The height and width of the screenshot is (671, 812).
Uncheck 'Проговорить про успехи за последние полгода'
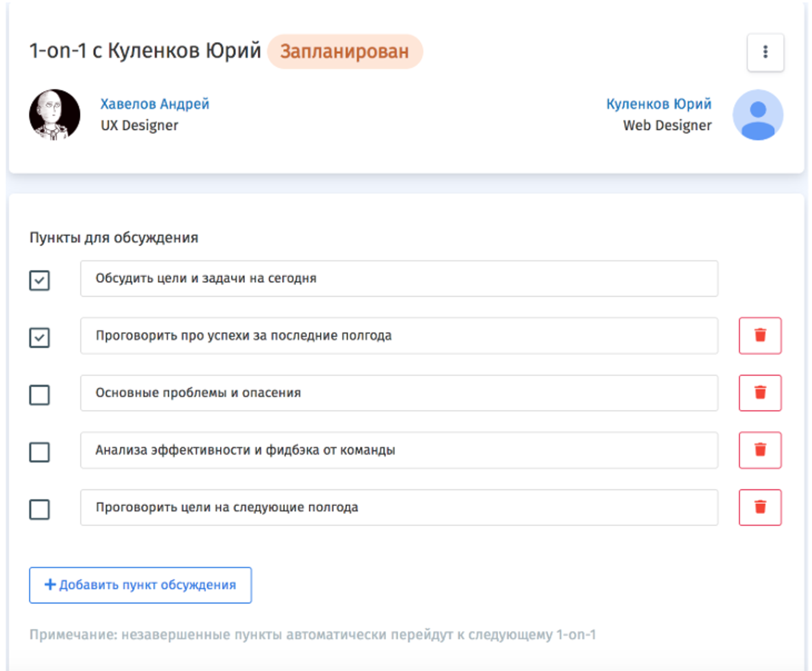point(39,337)
